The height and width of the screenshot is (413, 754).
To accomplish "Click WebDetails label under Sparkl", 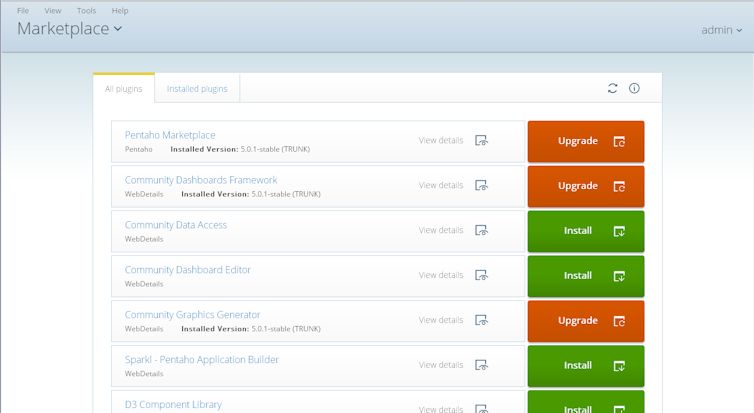I will pyautogui.click(x=144, y=374).
